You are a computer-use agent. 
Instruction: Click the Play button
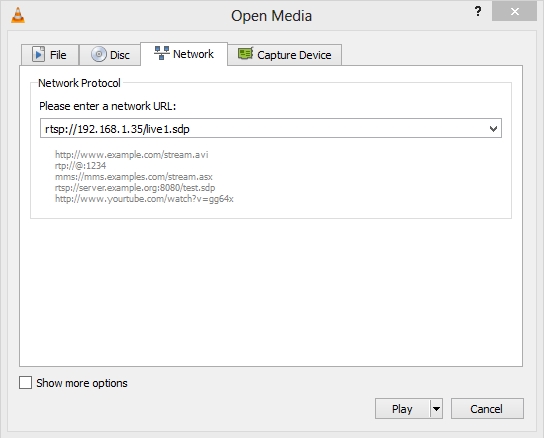(x=402, y=409)
